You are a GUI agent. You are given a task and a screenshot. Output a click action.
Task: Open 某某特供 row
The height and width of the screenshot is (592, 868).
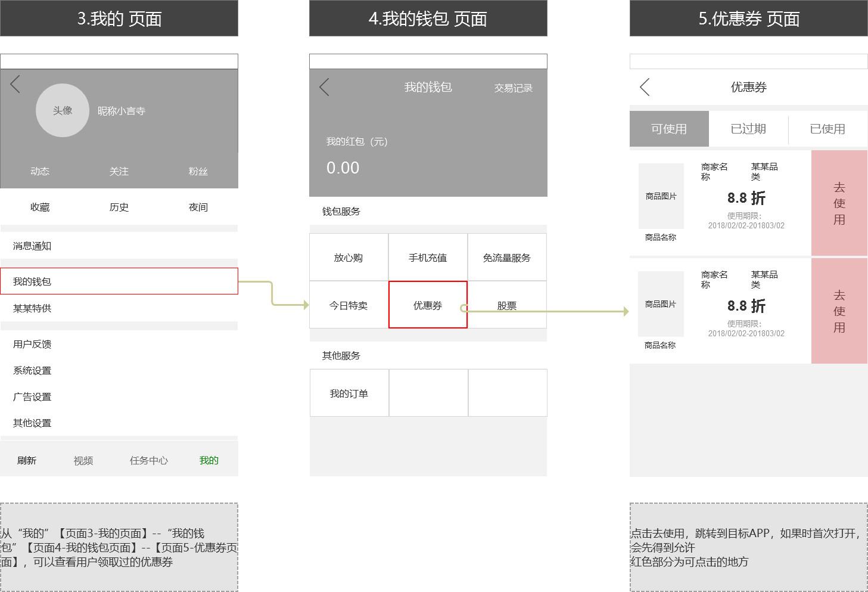coord(119,308)
